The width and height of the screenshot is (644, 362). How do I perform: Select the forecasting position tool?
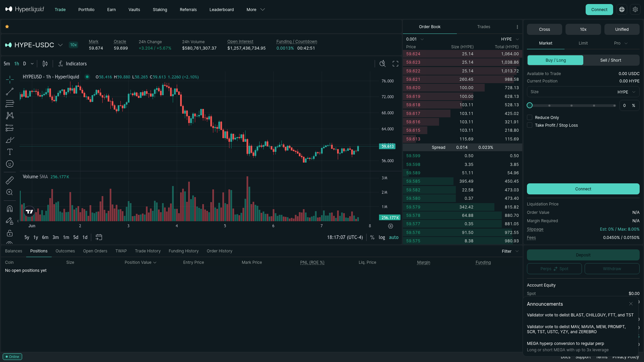point(10,128)
